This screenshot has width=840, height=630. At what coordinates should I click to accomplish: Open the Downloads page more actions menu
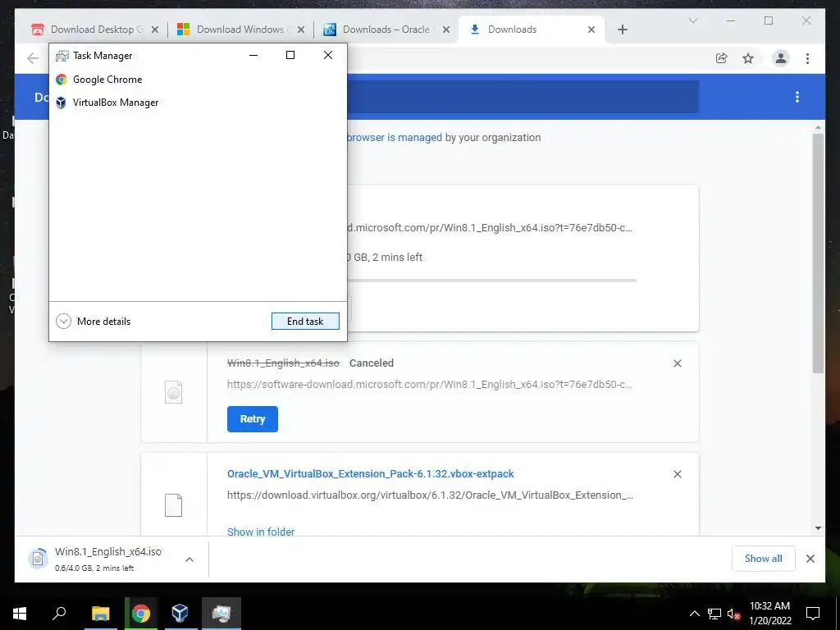coord(797,97)
